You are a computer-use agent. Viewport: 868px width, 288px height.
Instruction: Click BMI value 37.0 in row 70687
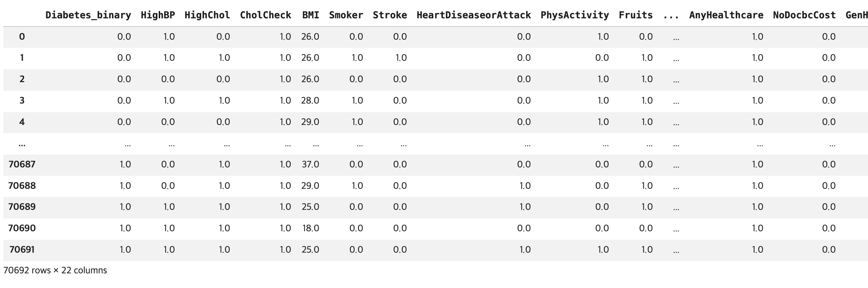tap(310, 164)
